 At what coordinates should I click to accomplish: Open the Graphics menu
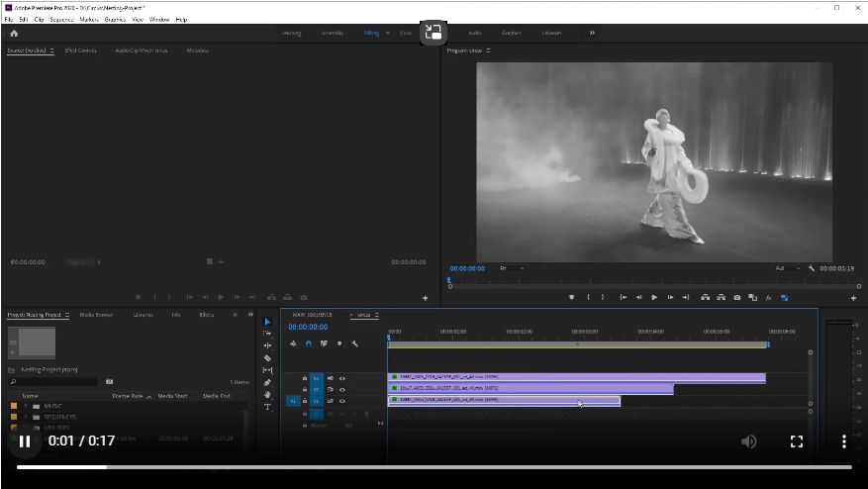(x=115, y=20)
